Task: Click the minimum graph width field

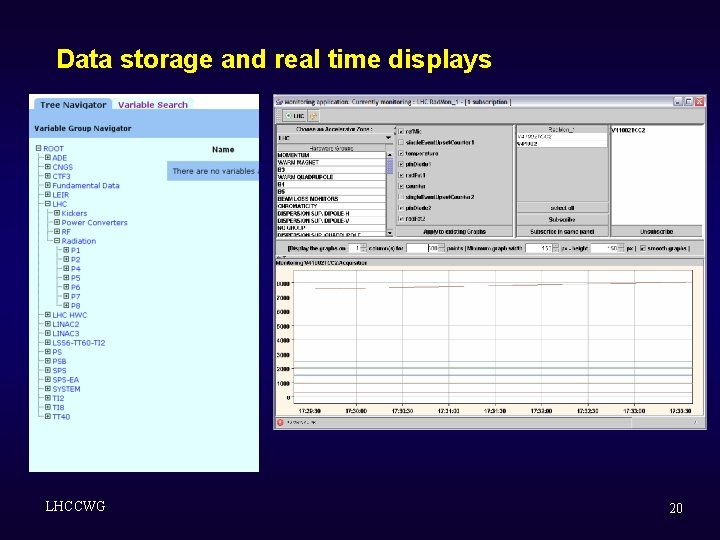Action: coord(539,248)
